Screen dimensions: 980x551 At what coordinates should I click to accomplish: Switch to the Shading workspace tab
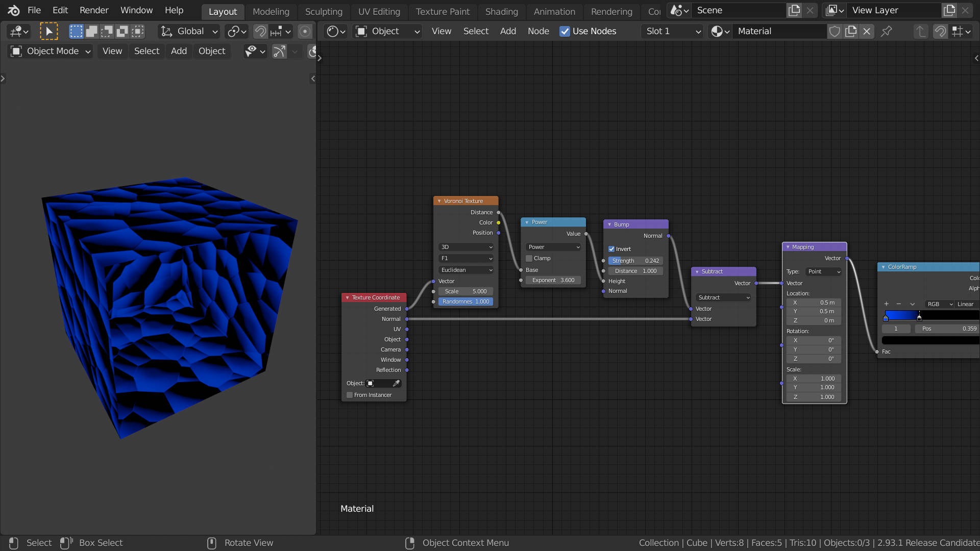(501, 11)
